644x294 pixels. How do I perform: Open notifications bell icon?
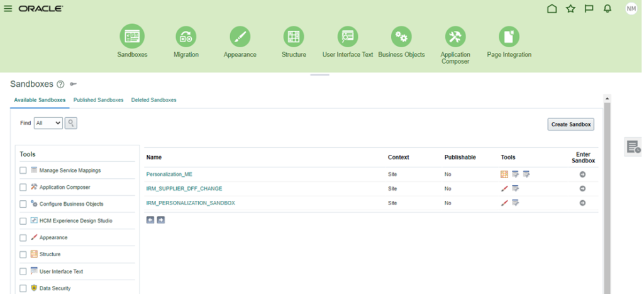click(608, 9)
